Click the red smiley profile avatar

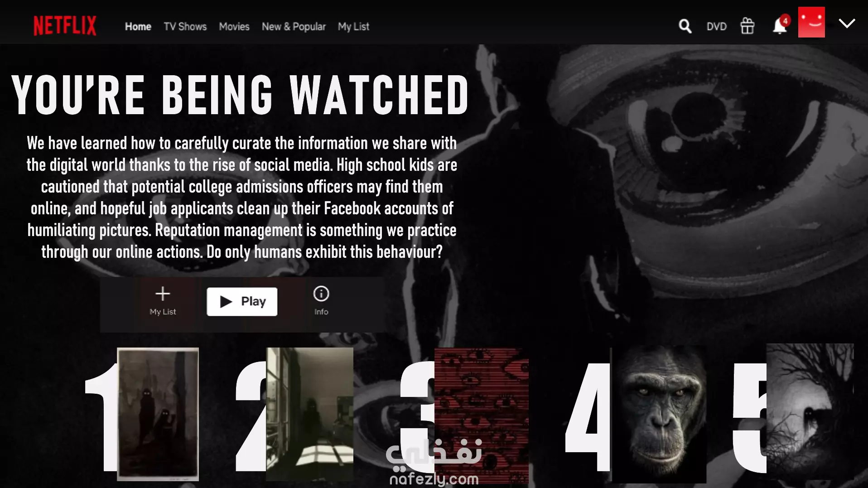coord(811,22)
